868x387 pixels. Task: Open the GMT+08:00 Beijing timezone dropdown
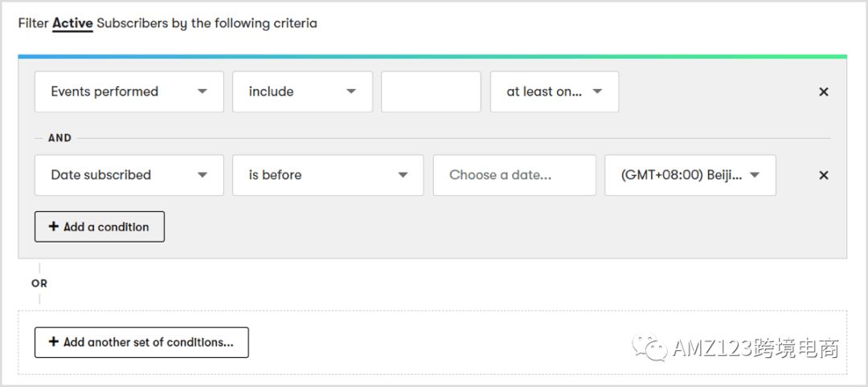coord(690,175)
